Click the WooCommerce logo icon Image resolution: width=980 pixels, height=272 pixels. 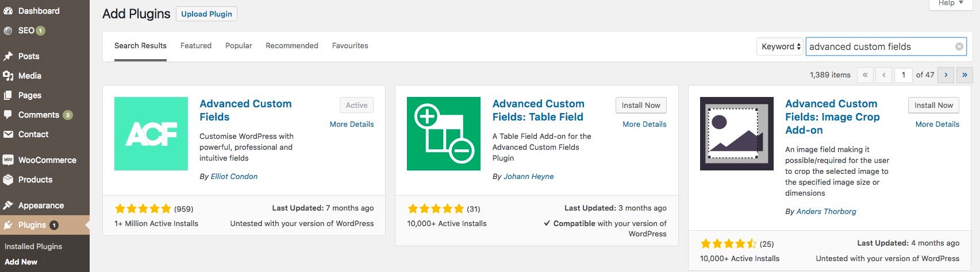(x=8, y=160)
